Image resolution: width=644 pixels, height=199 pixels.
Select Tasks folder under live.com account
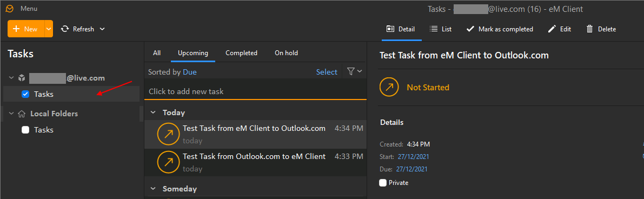71,94
